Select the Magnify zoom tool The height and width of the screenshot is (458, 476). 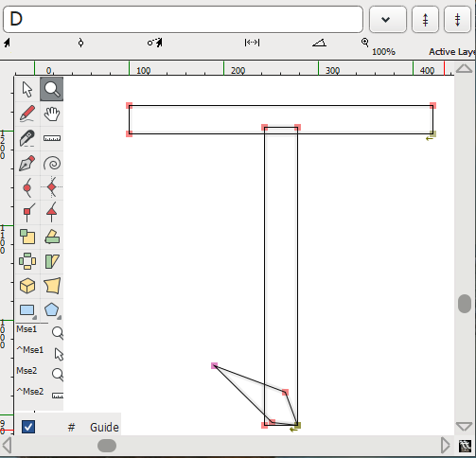[x=52, y=89]
